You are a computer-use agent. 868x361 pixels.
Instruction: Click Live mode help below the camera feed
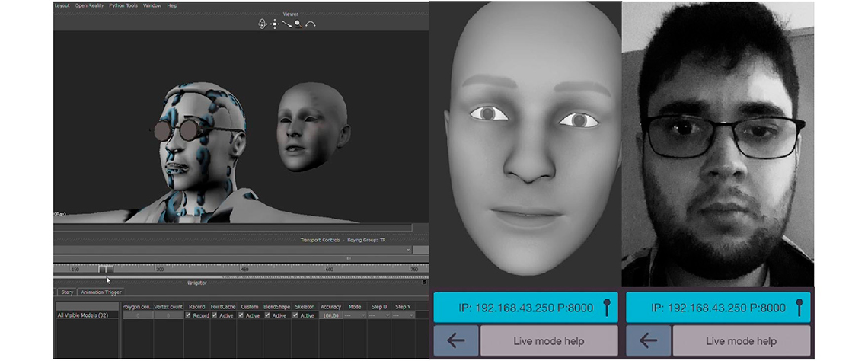pyautogui.click(x=741, y=341)
